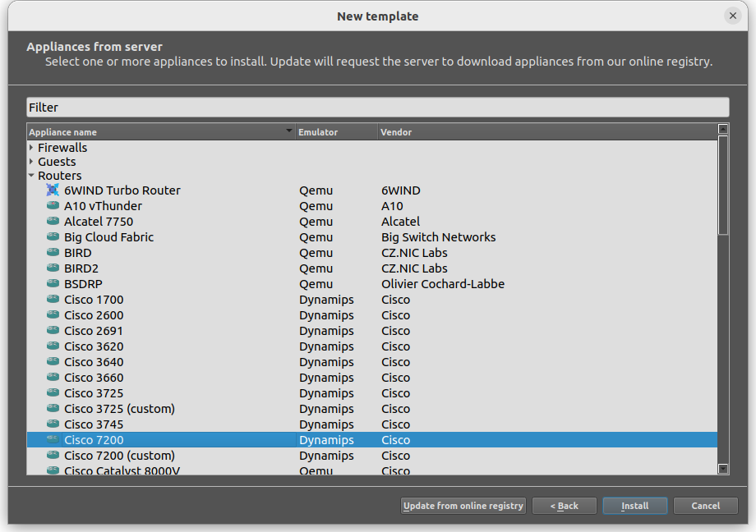Click the Alcatel 7750 router icon
756x532 pixels.
[53, 221]
